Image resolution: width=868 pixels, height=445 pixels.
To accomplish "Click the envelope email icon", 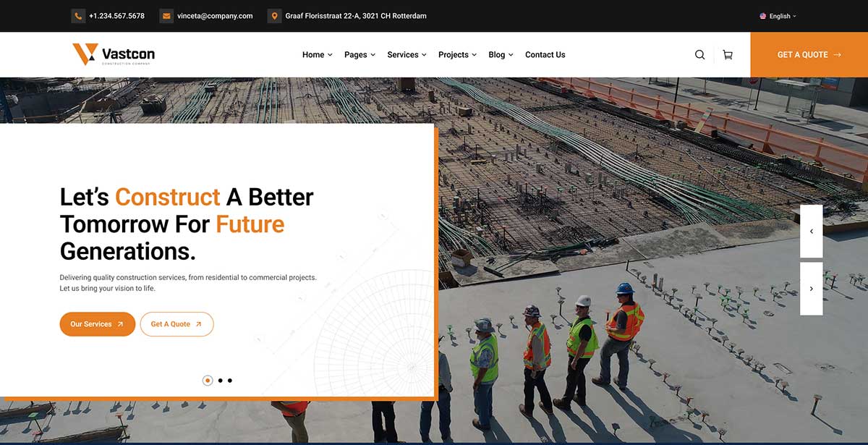I will [166, 16].
